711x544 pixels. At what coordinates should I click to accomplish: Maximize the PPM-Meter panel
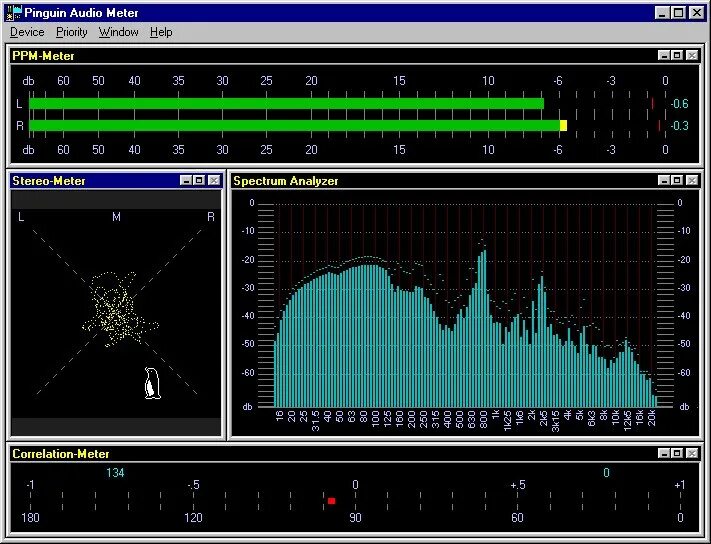click(x=677, y=55)
